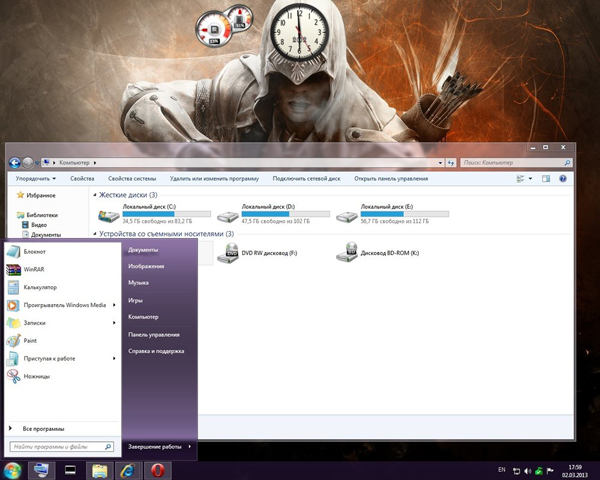
Task: Open the black window taskbar icon
Action: pos(70,470)
